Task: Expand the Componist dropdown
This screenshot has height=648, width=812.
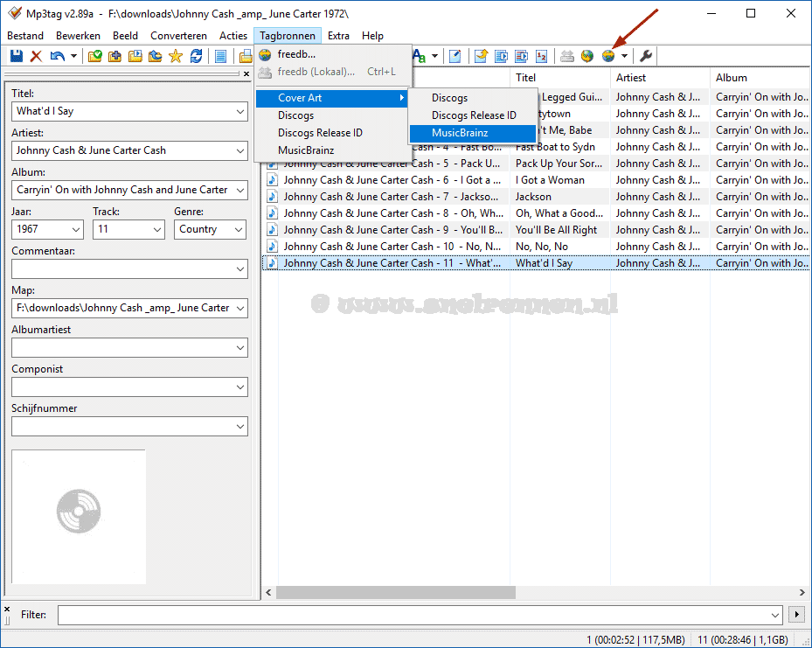Action: click(240, 387)
